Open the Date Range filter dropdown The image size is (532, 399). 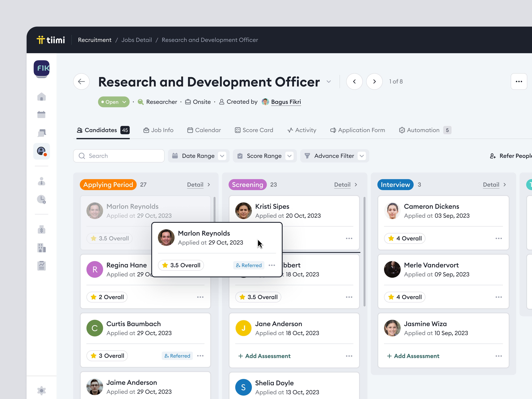pos(198,156)
